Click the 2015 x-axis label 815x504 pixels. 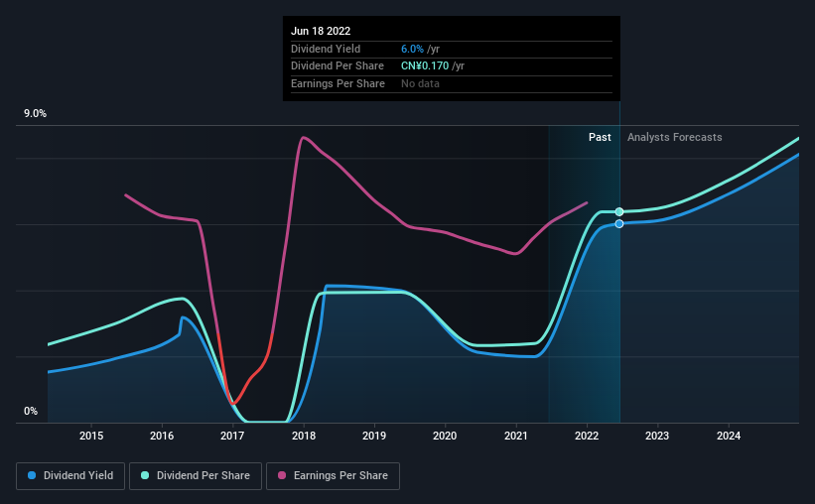(x=91, y=436)
